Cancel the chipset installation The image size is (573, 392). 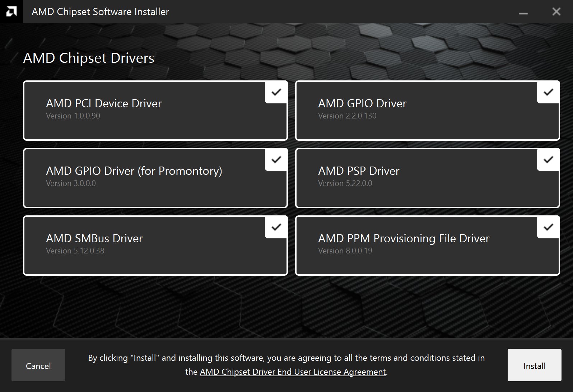pos(38,365)
